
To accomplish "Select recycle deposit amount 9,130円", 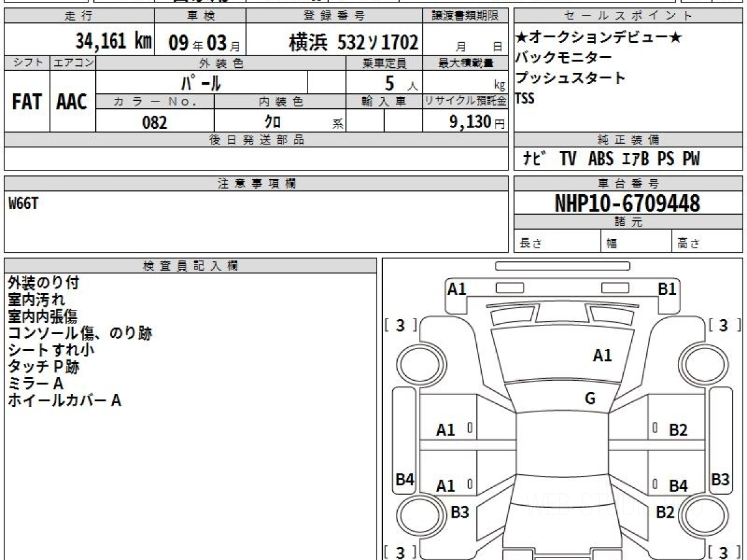I will [477, 122].
